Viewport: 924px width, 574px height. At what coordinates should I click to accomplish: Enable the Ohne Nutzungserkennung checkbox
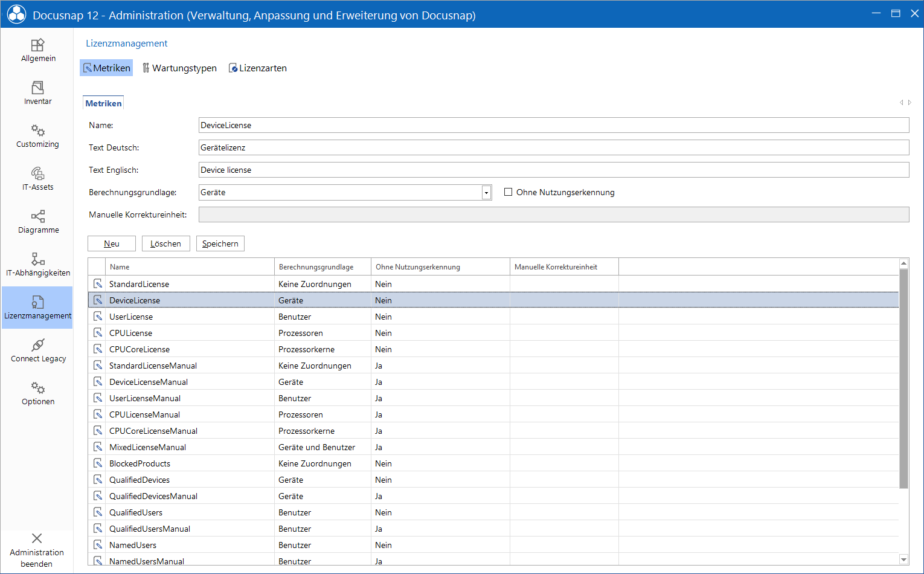click(x=509, y=192)
